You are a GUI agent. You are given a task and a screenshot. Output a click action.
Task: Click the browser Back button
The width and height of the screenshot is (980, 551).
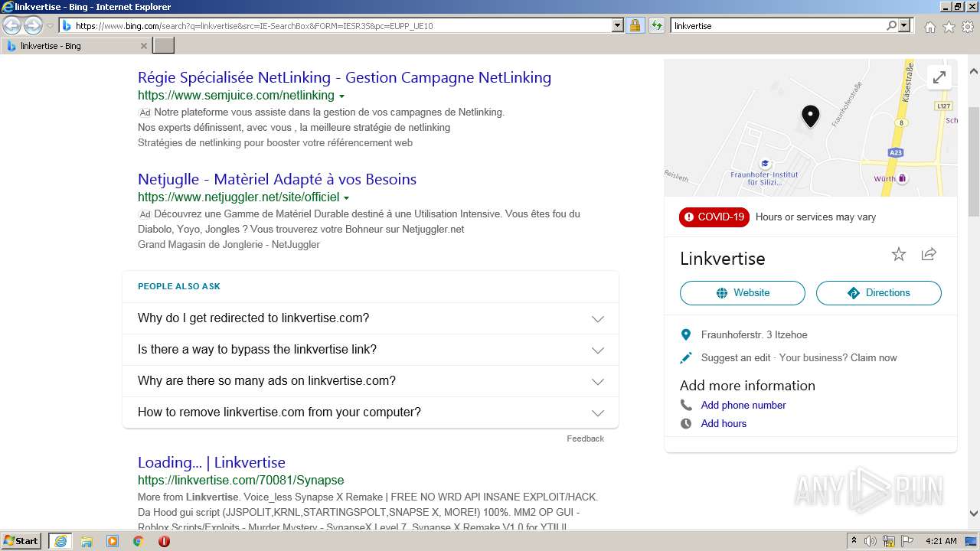coord(11,25)
